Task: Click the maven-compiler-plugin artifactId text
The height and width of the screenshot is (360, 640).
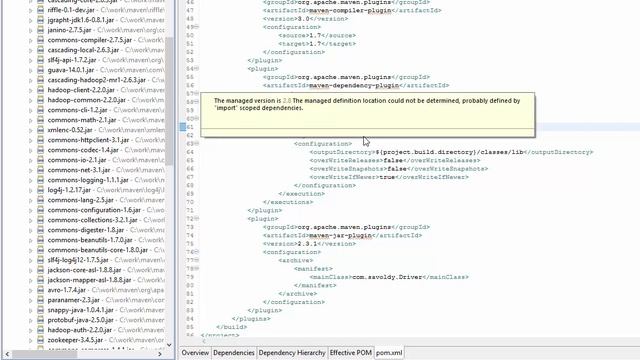Action: coord(350,11)
